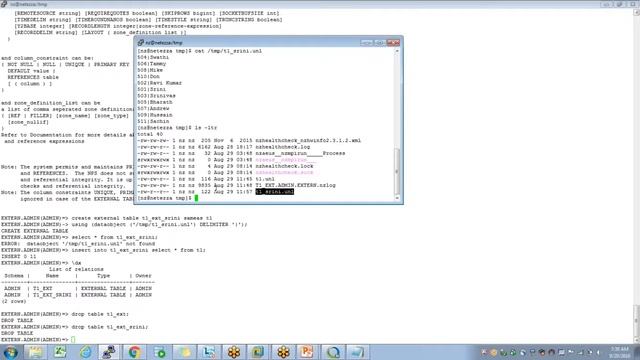Screen dimensions: 640x360
Task: Switch to PuTTY via its taskbar icon
Action: point(109,352)
